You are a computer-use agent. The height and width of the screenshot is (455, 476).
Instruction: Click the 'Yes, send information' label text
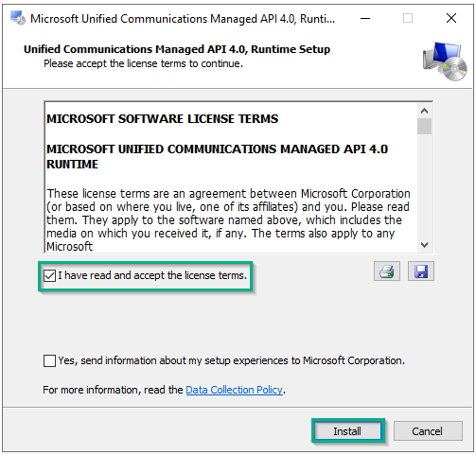click(x=231, y=360)
